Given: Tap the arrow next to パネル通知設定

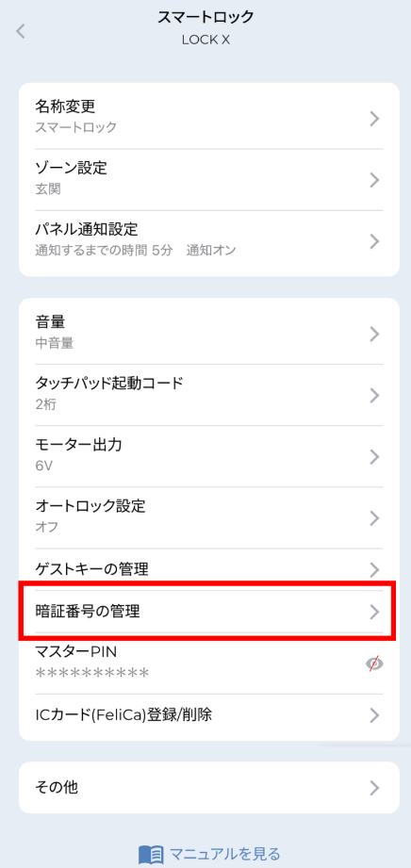Looking at the screenshot, I should coord(374,241).
